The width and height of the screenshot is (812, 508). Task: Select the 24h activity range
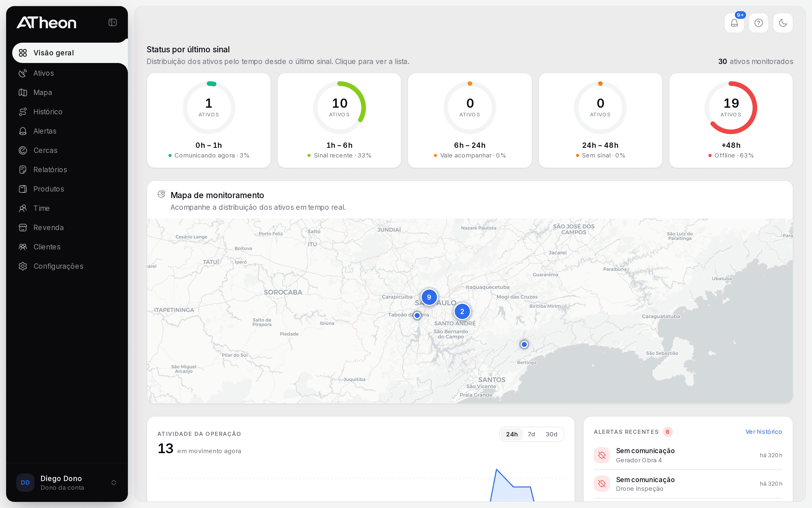pos(512,434)
